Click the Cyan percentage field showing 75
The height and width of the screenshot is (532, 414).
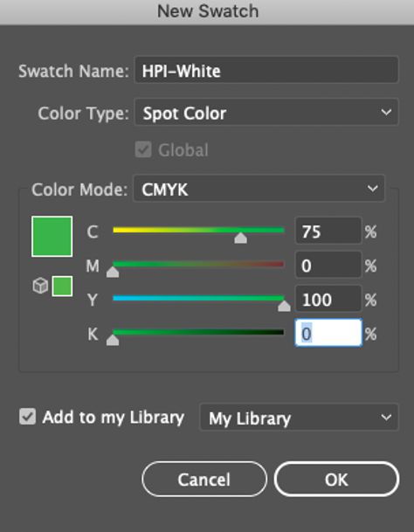click(x=328, y=231)
